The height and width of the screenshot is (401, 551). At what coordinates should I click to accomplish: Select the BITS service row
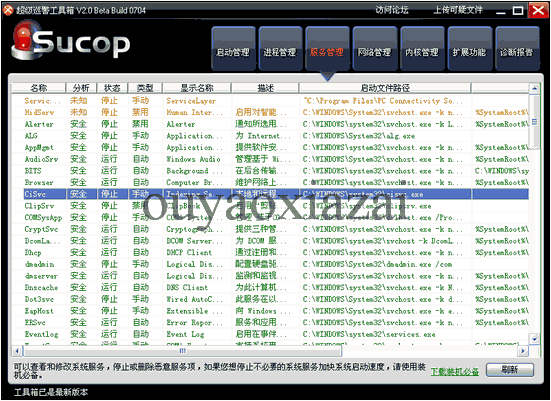pos(270,171)
